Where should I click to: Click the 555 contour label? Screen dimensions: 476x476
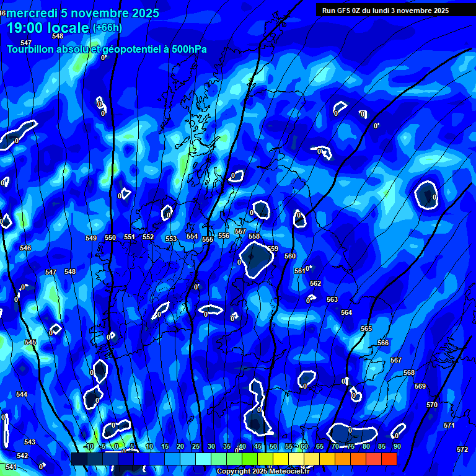pyautogui.click(x=208, y=239)
